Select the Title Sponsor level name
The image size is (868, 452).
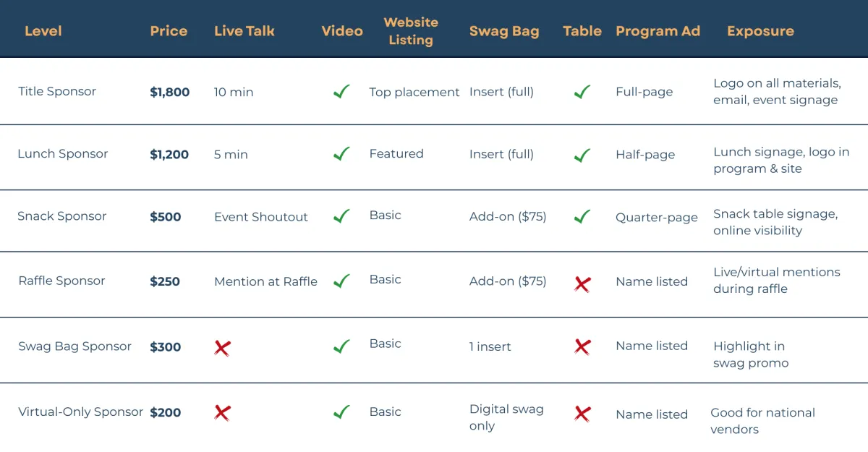tap(57, 91)
